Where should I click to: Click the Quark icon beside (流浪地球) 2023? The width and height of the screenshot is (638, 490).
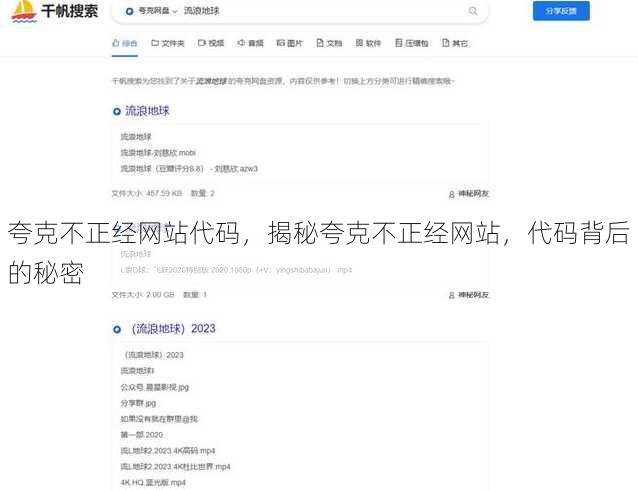click(x=117, y=329)
